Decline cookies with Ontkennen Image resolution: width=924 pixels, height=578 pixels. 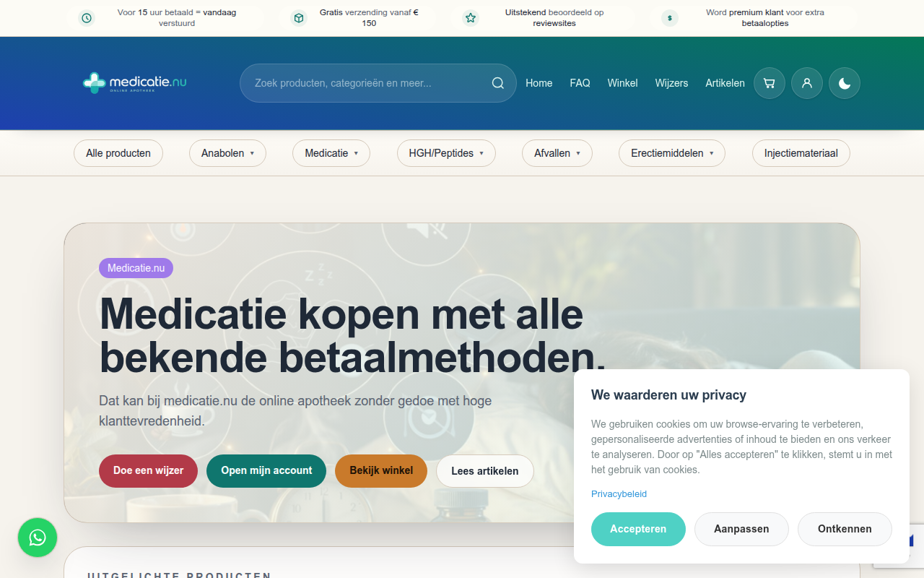(845, 529)
